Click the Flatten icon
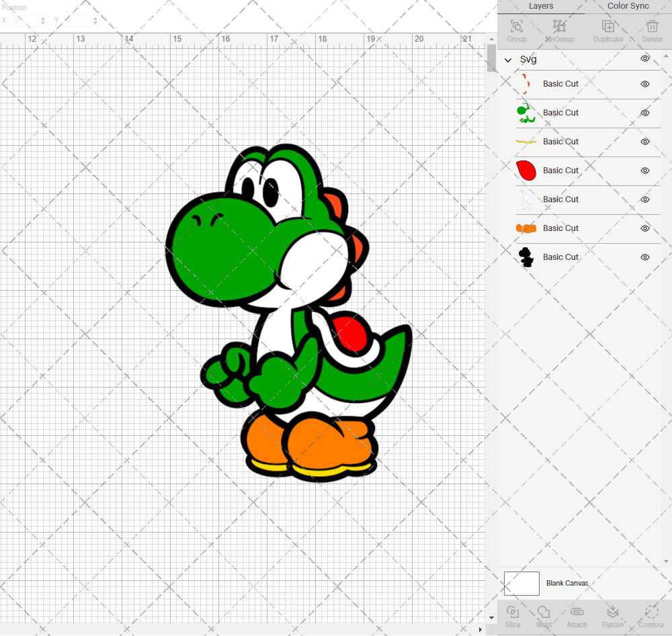672x636 pixels. (612, 617)
